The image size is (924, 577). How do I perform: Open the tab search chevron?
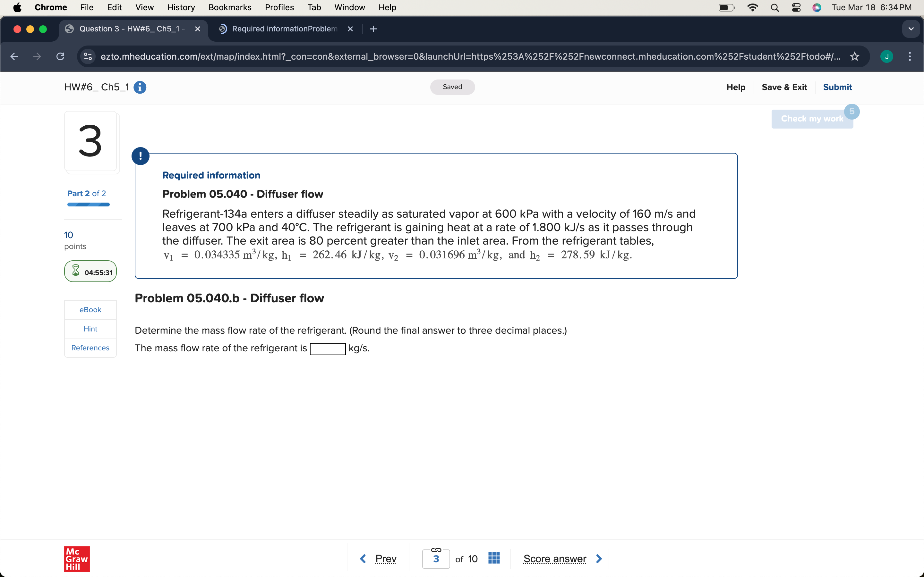click(911, 29)
